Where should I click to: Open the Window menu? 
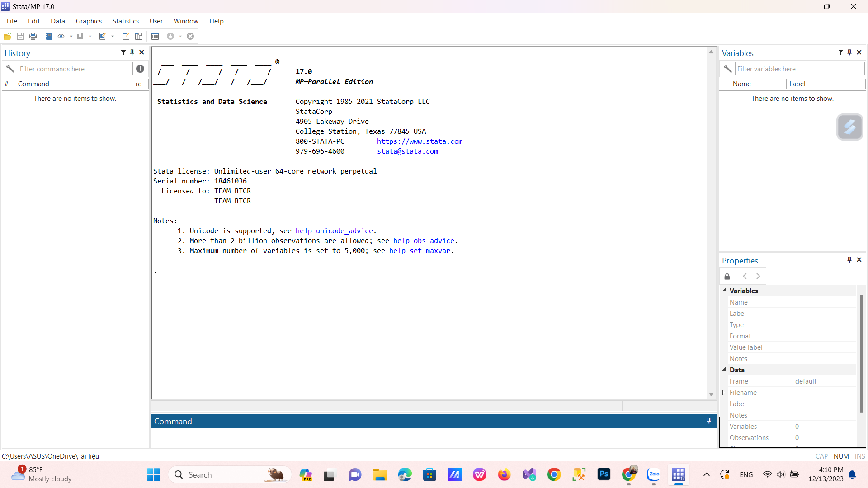[x=186, y=21]
